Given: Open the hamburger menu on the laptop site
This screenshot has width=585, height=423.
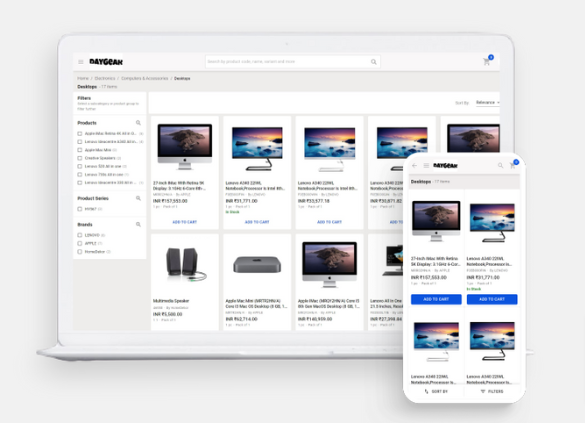Looking at the screenshot, I should pyautogui.click(x=81, y=62).
